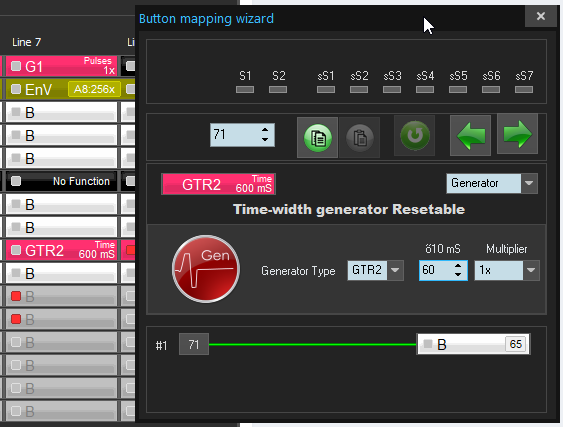Click the red Gen generator icon

pos(206,269)
